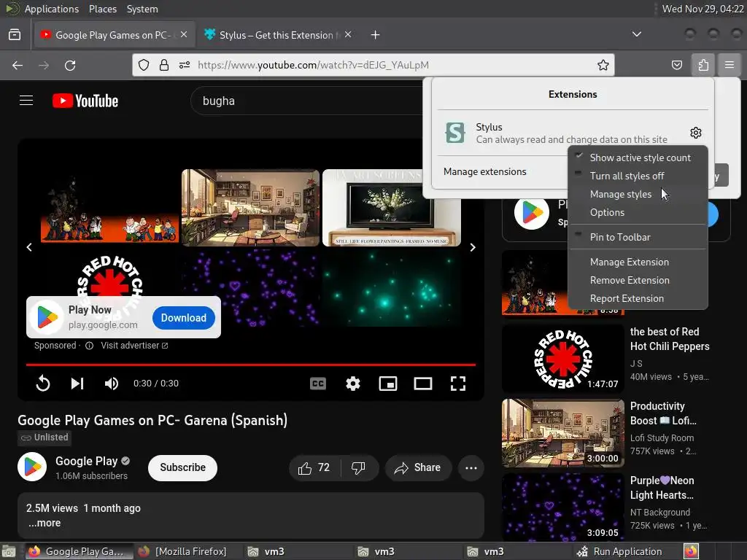Open Google Play channel avatar

pyautogui.click(x=32, y=467)
